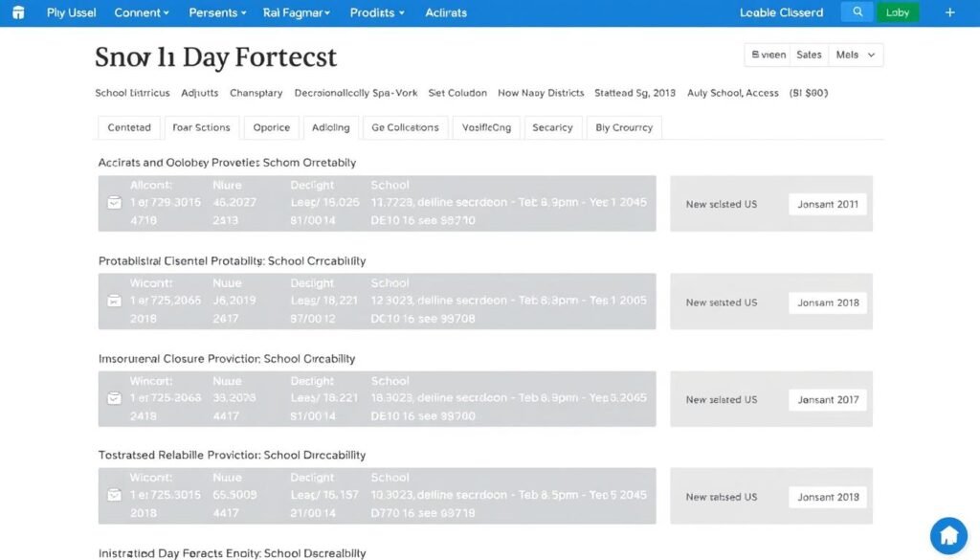Screen dimensions: 980x560
Task: Select the Secaricy tab
Action: [552, 126]
